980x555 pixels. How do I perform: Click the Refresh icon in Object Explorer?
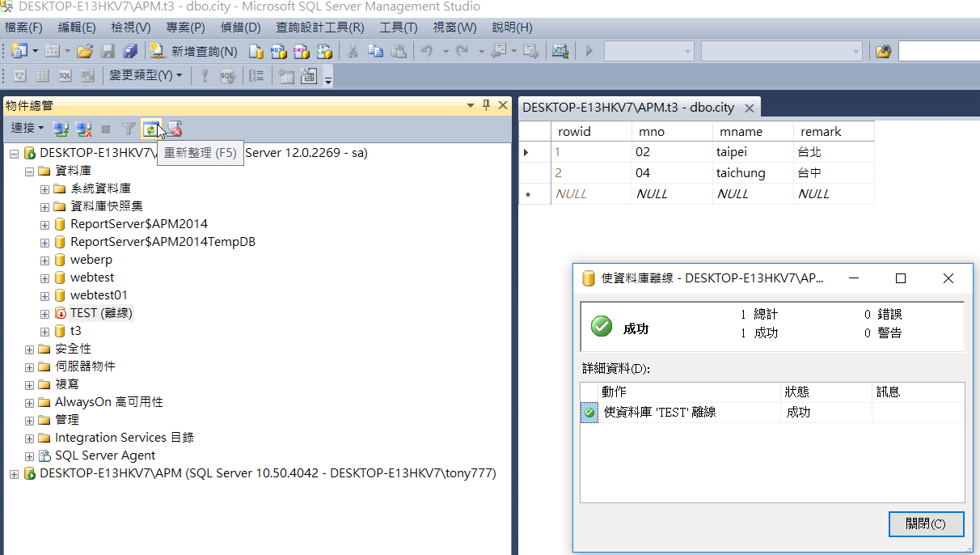[150, 129]
